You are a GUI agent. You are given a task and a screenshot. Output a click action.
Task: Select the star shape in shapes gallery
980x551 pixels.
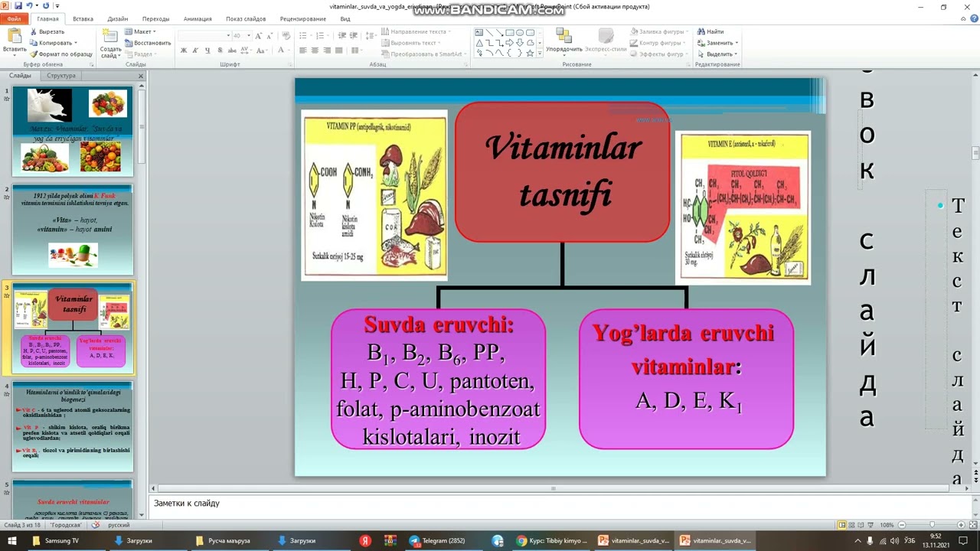pyautogui.click(x=531, y=53)
